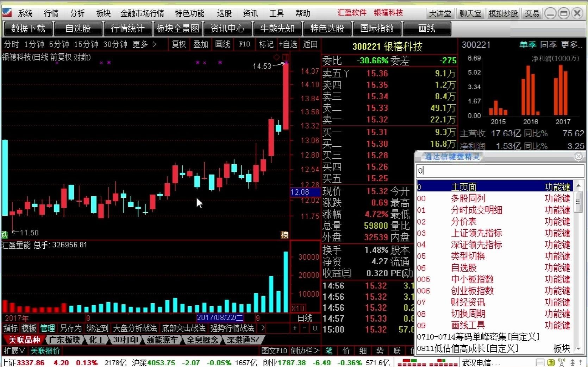Expand the 侧边栏> sidebar
Viewport: 588px width, 367px height.
[305, 351]
